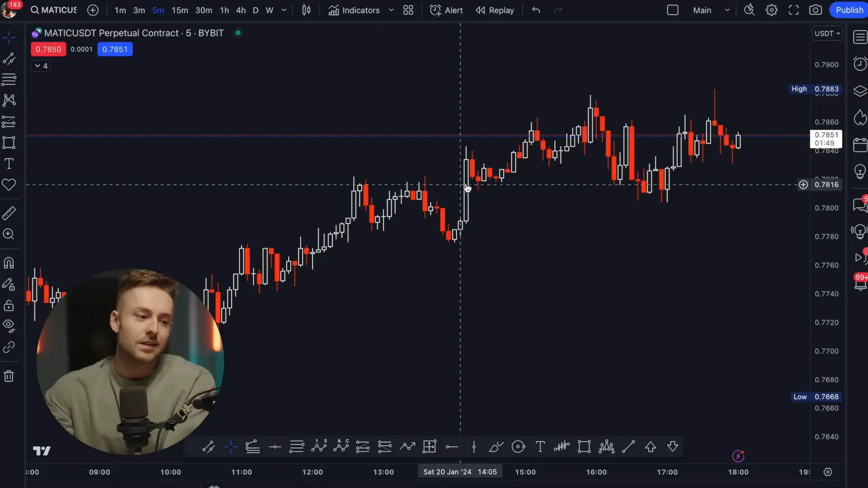Enter fullscreen mode
Viewport: 868px width, 488px height.
click(x=794, y=10)
